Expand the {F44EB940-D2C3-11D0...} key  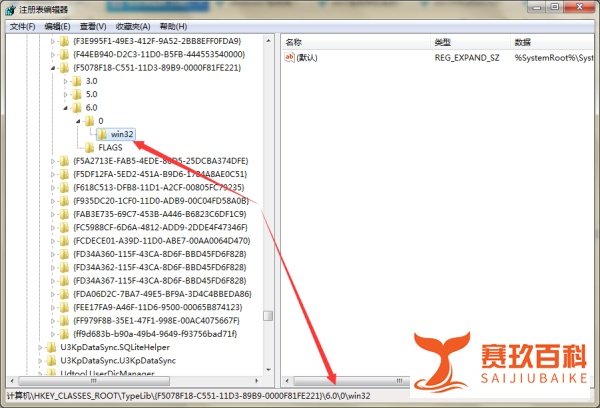(53, 55)
